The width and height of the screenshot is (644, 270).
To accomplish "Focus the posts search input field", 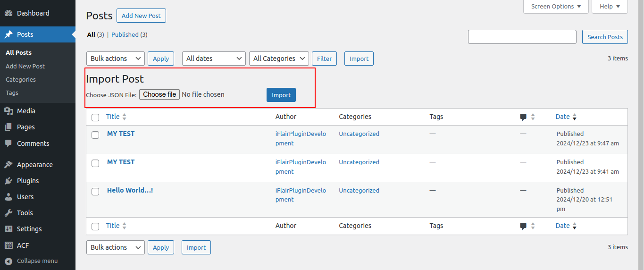I will [x=522, y=37].
